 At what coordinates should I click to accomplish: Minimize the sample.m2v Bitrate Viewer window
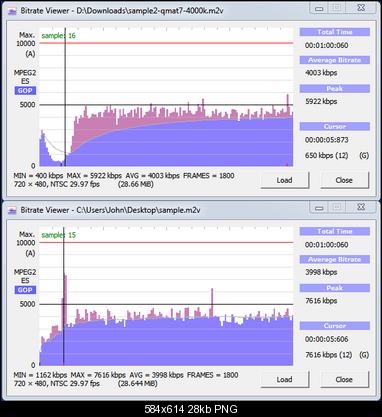319,208
